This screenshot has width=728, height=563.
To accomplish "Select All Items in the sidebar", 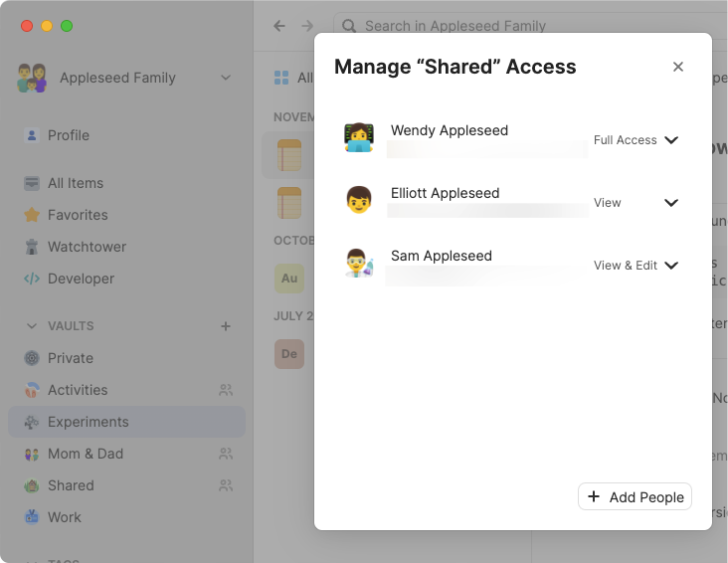I will click(75, 183).
